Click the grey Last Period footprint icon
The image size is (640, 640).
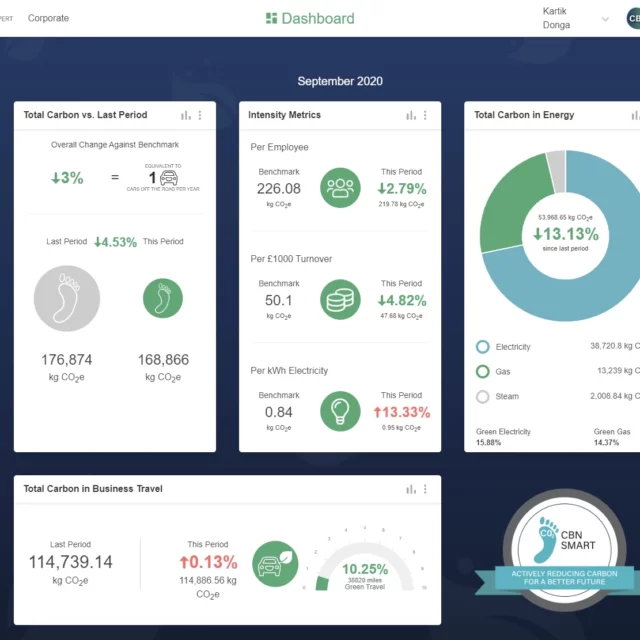pyautogui.click(x=67, y=298)
